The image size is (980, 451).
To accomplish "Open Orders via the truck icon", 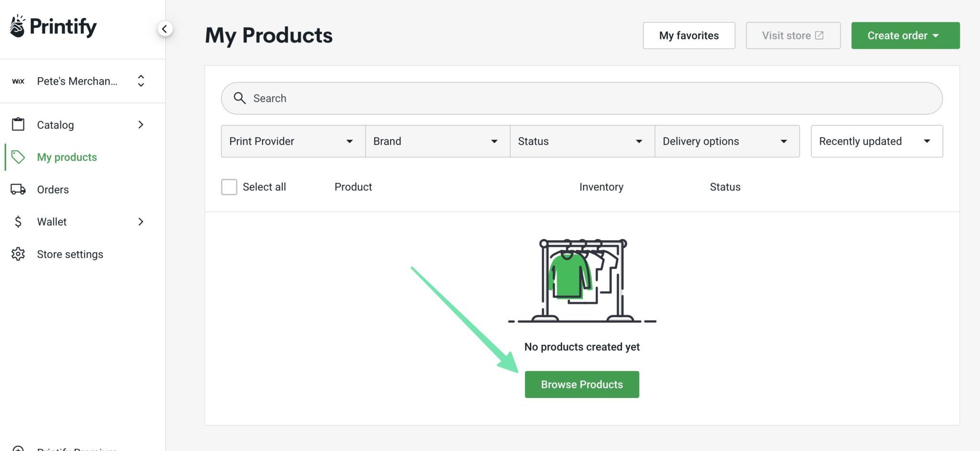I will click(x=18, y=189).
